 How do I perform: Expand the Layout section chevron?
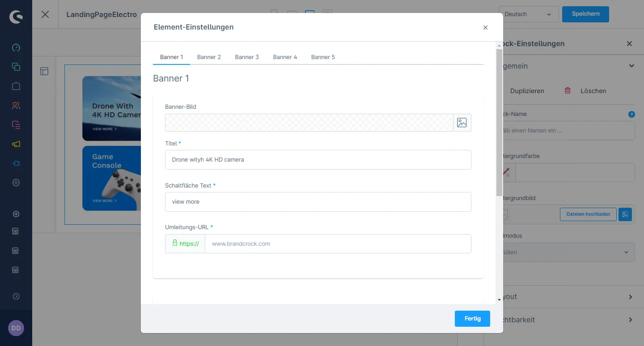(x=631, y=297)
